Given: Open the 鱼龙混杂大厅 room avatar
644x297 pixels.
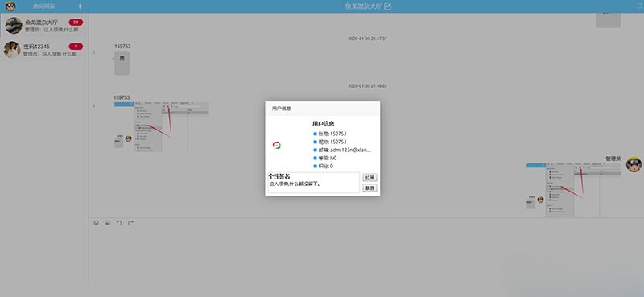Looking at the screenshot, I should coord(14,26).
